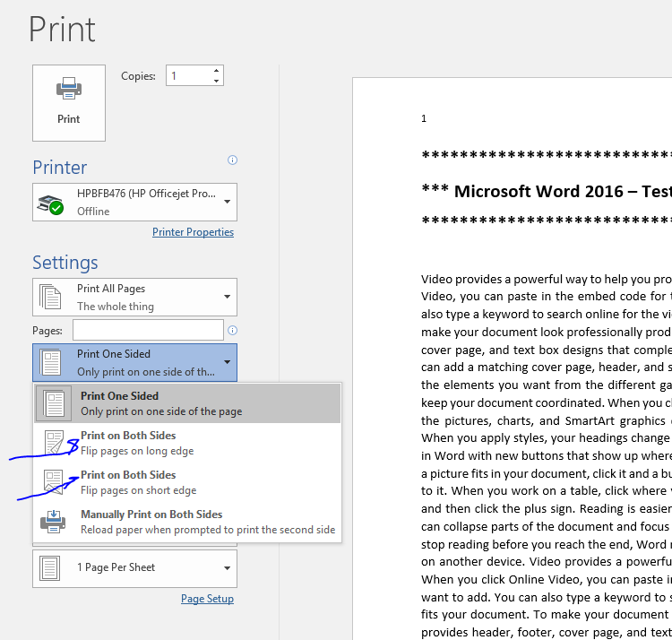Open the HP Officejet Pro printer dropdown
This screenshot has width=672, height=640.
click(134, 203)
